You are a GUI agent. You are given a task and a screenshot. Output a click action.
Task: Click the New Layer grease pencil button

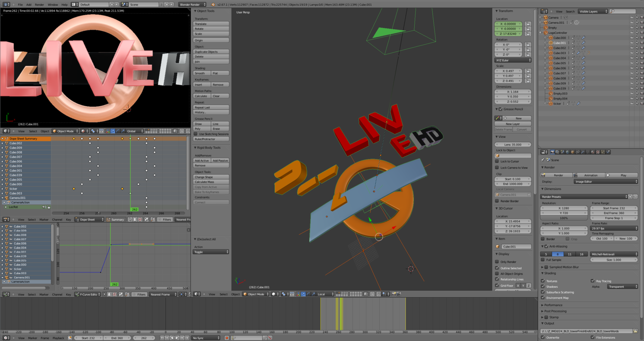513,124
